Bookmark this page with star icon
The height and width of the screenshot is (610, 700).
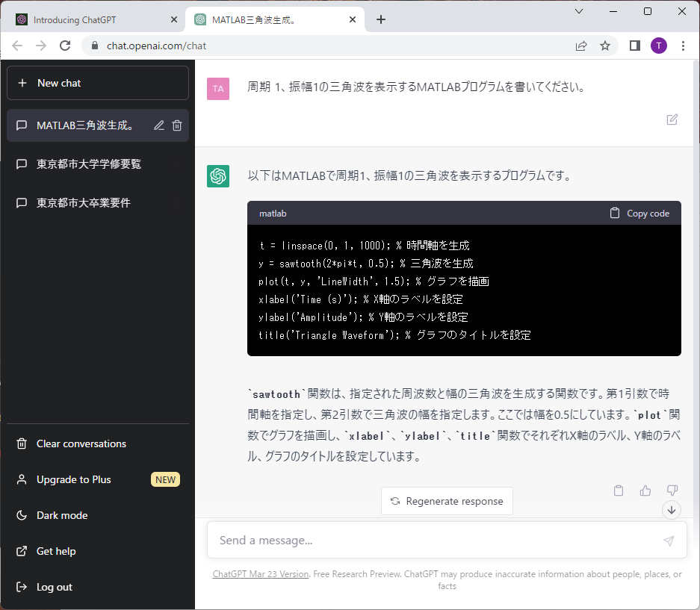pyautogui.click(x=605, y=46)
